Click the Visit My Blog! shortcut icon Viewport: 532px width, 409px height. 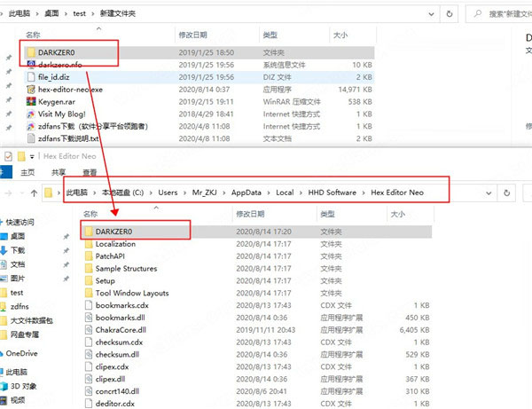coord(31,114)
